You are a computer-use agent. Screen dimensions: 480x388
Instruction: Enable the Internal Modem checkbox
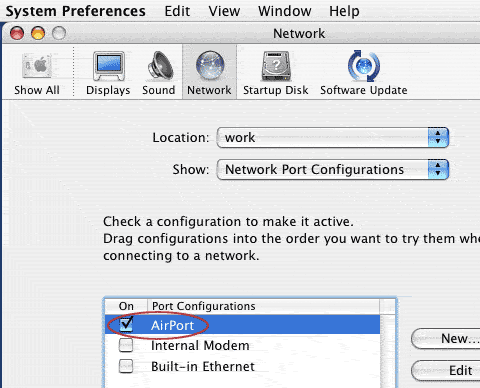click(x=126, y=346)
